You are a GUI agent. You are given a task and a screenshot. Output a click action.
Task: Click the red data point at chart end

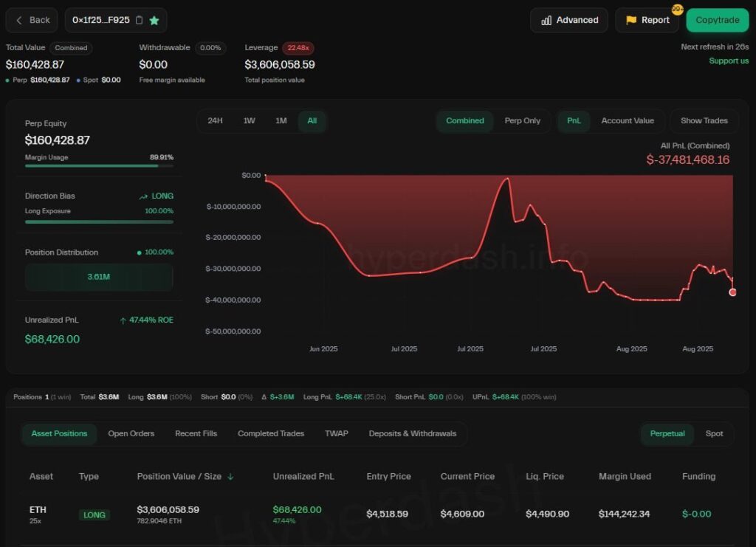(x=732, y=292)
